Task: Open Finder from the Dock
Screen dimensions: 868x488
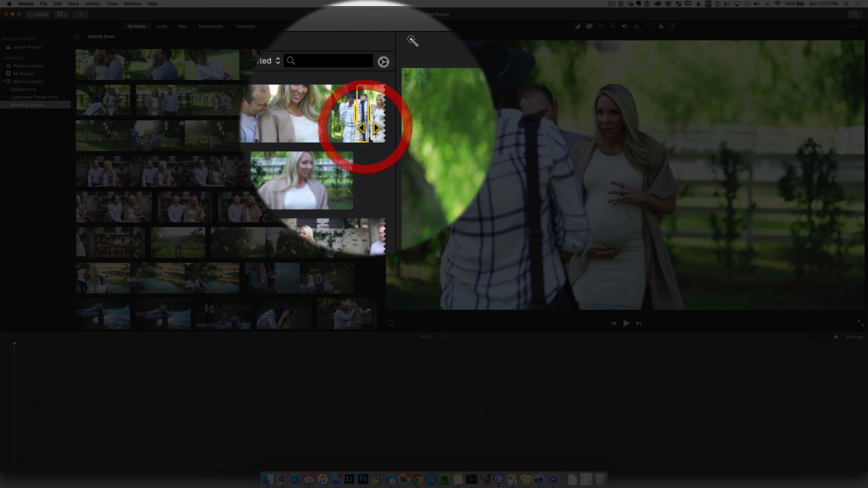Action: [268, 479]
